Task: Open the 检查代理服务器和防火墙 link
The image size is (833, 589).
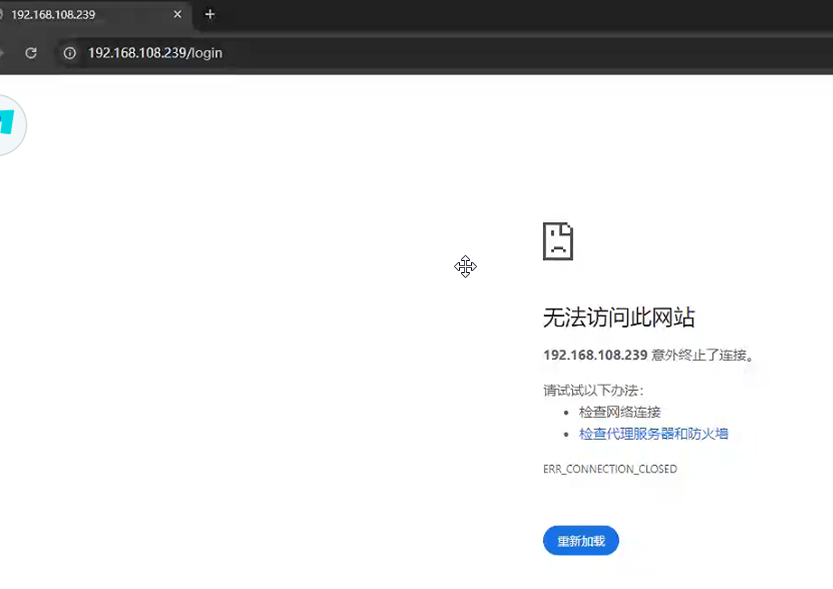Action: [x=652, y=434]
